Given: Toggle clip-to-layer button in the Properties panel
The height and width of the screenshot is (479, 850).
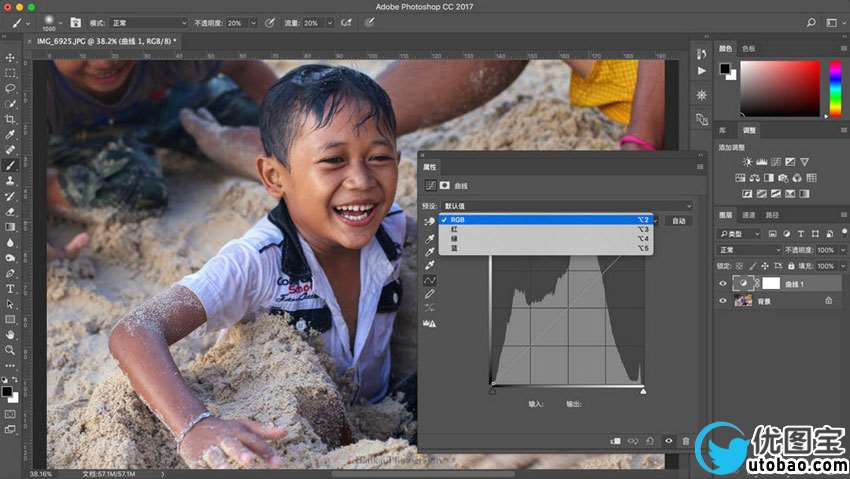Looking at the screenshot, I should click(x=616, y=441).
